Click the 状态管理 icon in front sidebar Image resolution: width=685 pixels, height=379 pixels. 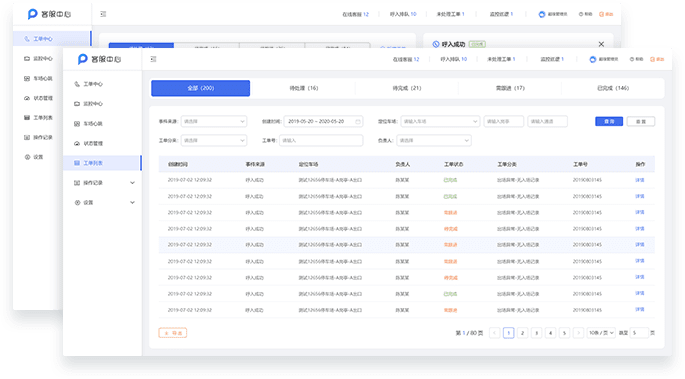pyautogui.click(x=77, y=143)
